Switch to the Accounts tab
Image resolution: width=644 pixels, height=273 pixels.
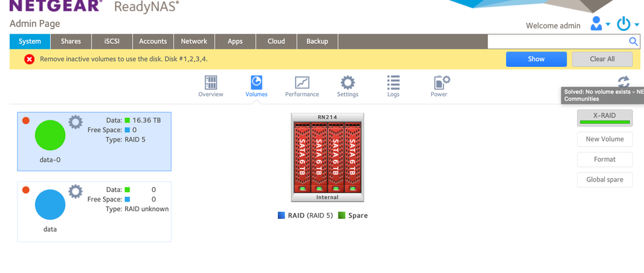tap(153, 41)
